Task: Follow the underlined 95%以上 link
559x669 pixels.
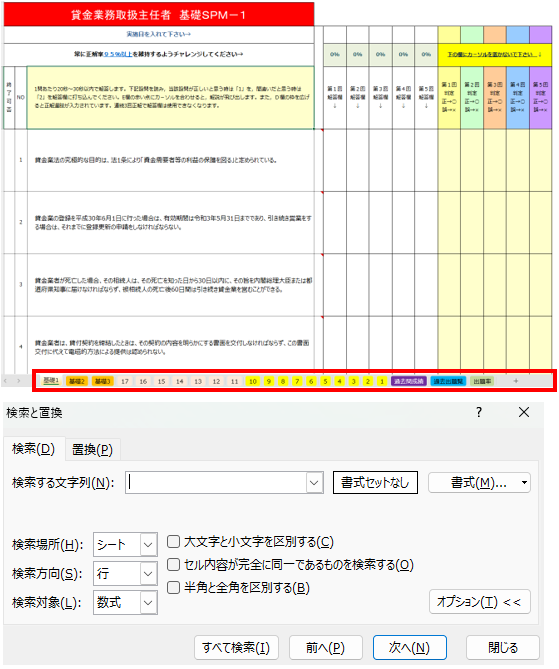Action: click(118, 54)
